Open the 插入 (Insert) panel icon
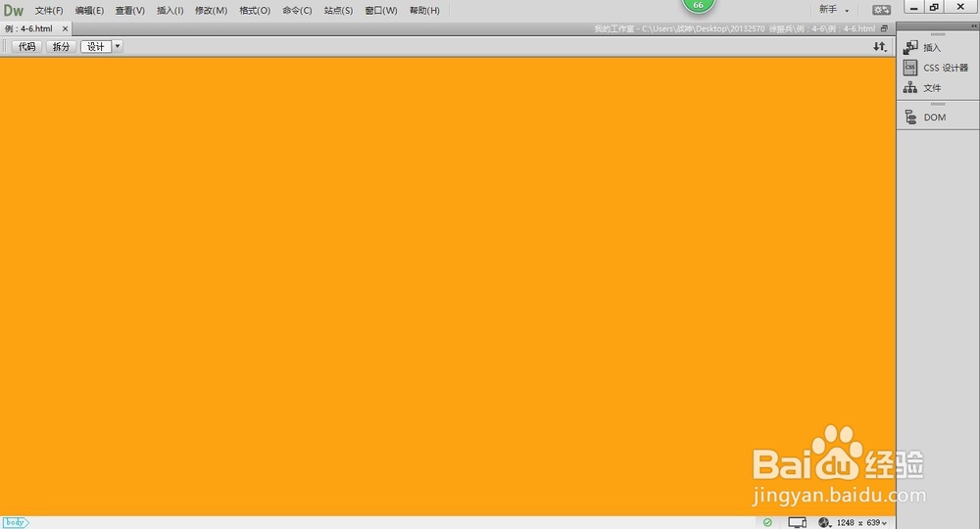The width and height of the screenshot is (980, 529). 910,47
